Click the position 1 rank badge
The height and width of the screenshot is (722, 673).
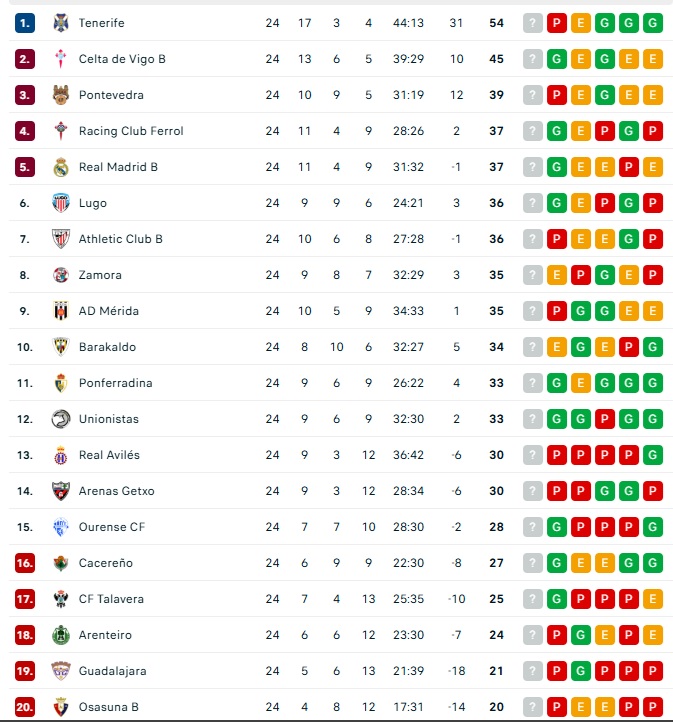click(x=25, y=23)
